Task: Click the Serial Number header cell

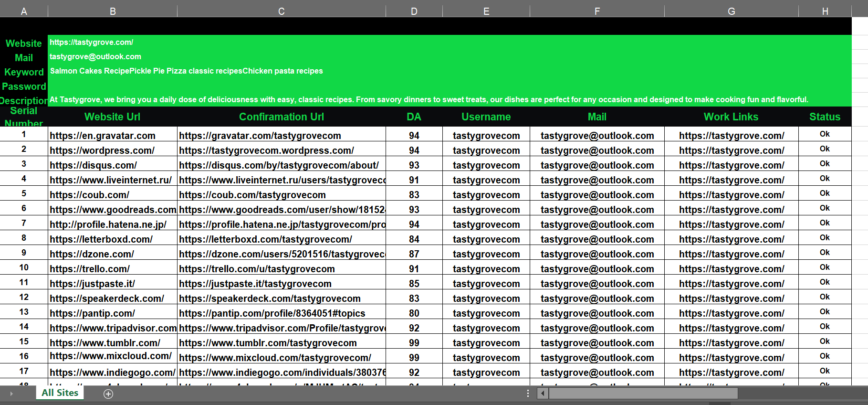Action: [x=24, y=117]
